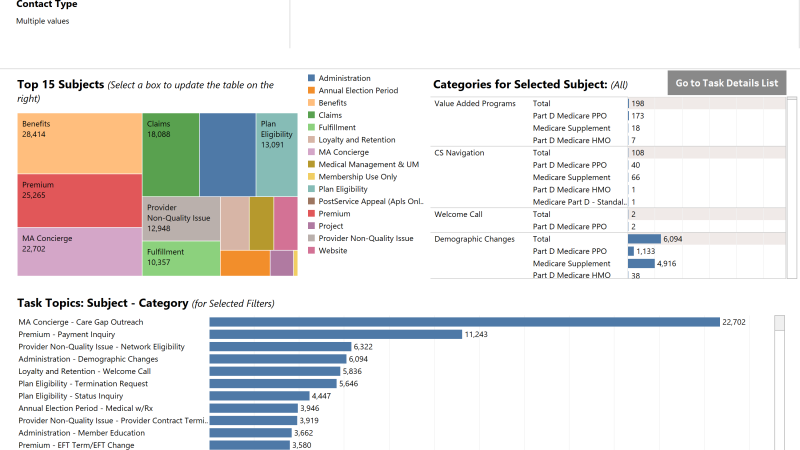
Task: Click the Go to Task Details List button
Action: point(727,83)
